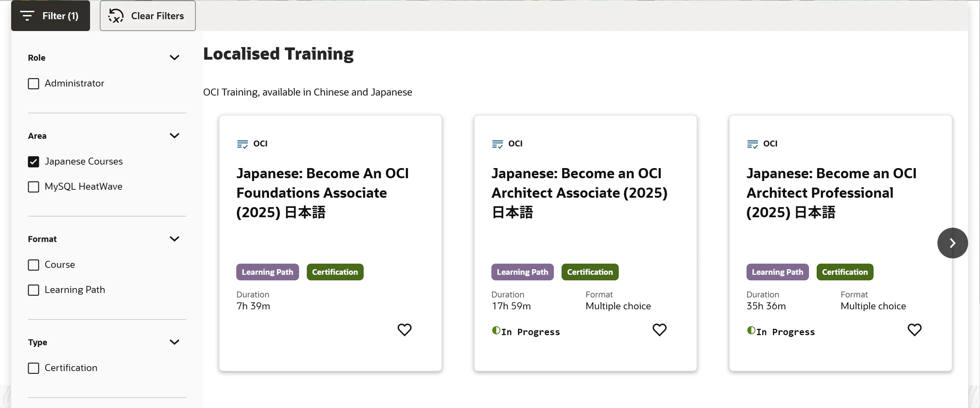The height and width of the screenshot is (408, 980).
Task: Click Multiple choice on Architect Professional card
Action: point(873,306)
